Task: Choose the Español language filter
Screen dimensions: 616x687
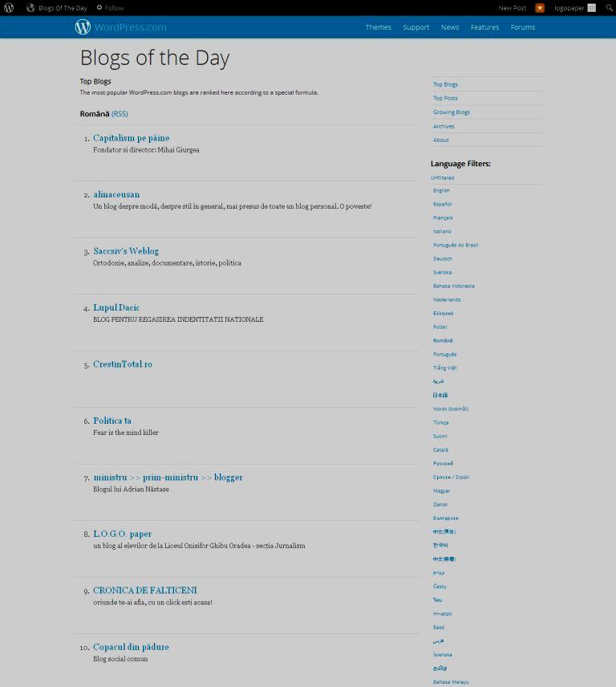Action: pyautogui.click(x=442, y=204)
